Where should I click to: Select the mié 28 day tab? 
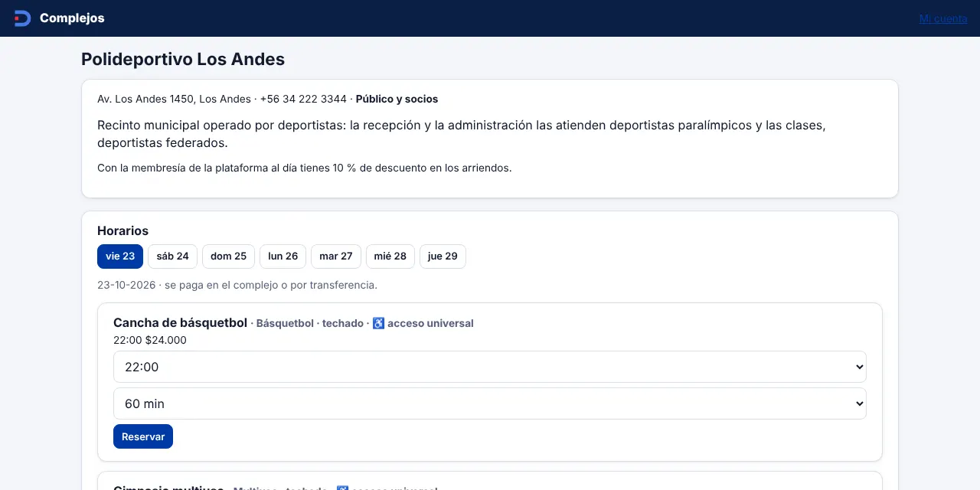[390, 256]
